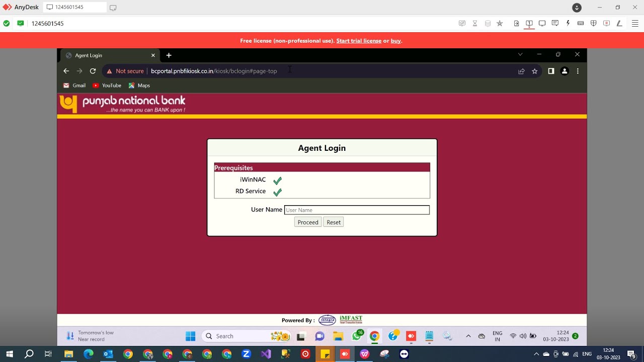Click the User Name input field

pyautogui.click(x=357, y=210)
